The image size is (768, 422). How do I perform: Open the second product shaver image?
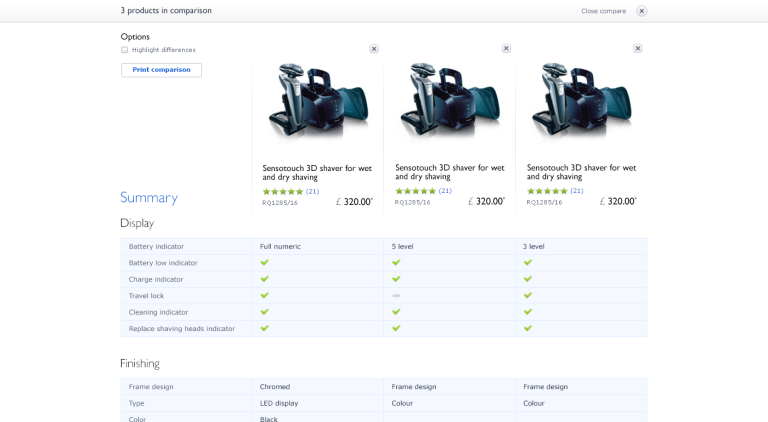pos(450,101)
